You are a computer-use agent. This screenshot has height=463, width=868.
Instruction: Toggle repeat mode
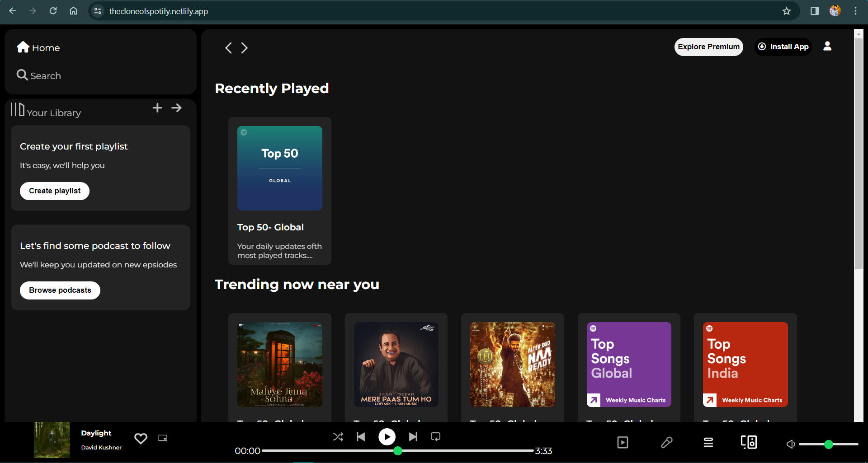pos(436,437)
